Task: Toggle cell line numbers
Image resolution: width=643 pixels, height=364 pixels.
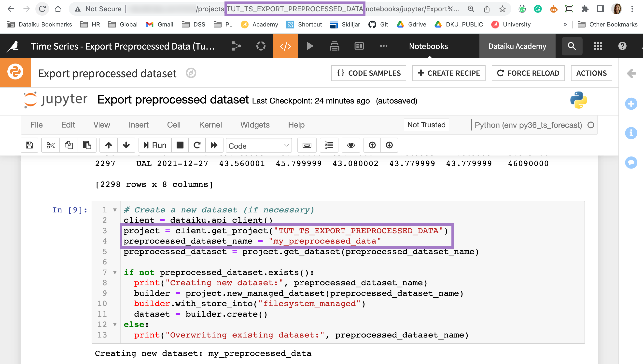Action: point(329,145)
